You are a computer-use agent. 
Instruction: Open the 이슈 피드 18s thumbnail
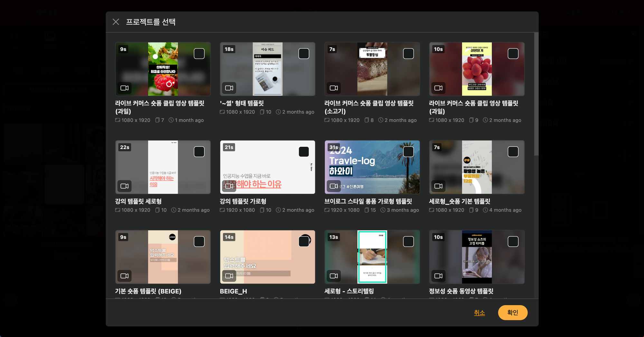click(268, 69)
